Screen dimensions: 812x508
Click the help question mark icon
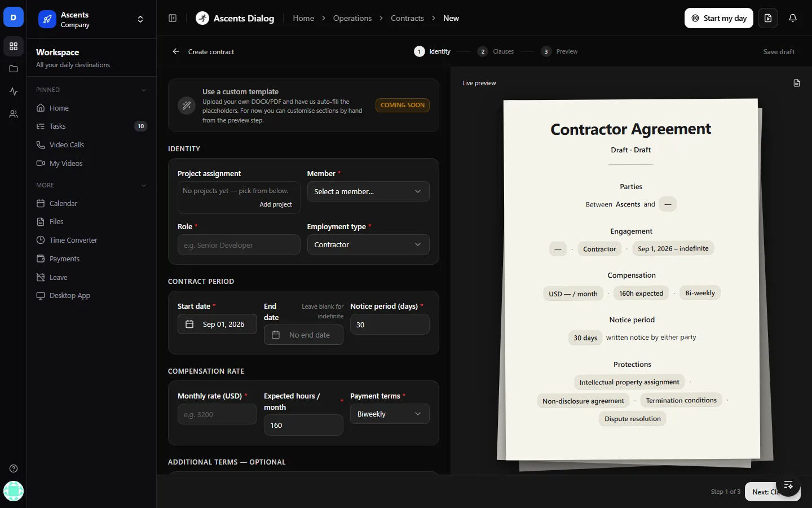click(x=14, y=468)
